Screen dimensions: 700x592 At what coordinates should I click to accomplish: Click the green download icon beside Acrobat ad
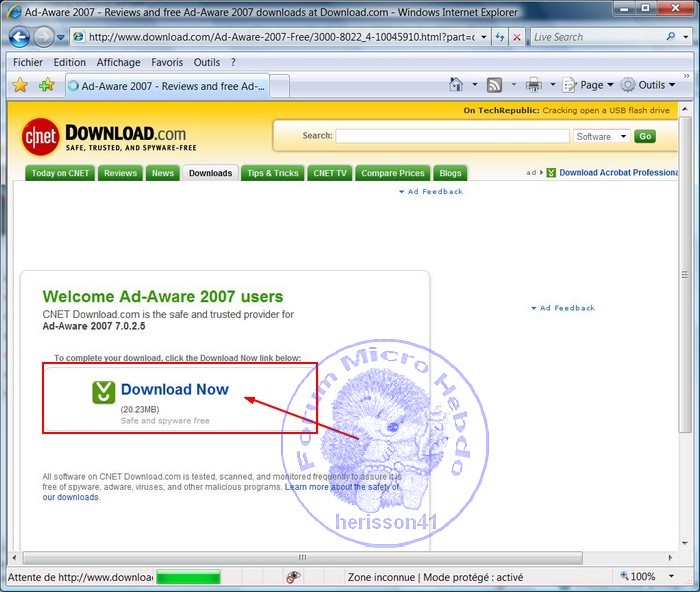[x=551, y=172]
